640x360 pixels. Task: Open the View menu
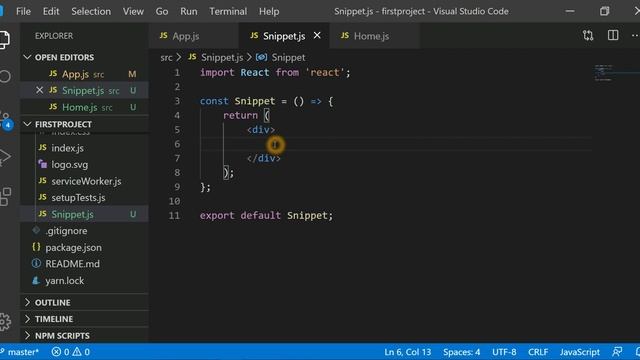coord(133,11)
